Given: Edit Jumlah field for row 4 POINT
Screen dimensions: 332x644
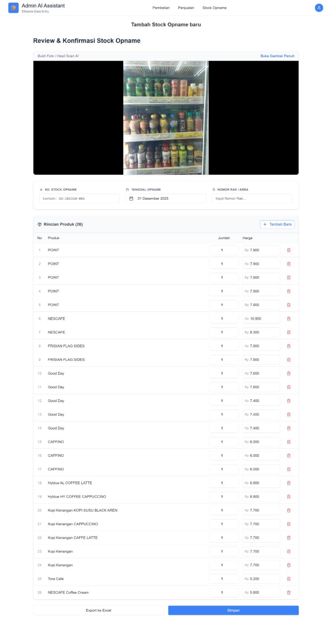Looking at the screenshot, I should click(x=224, y=291).
